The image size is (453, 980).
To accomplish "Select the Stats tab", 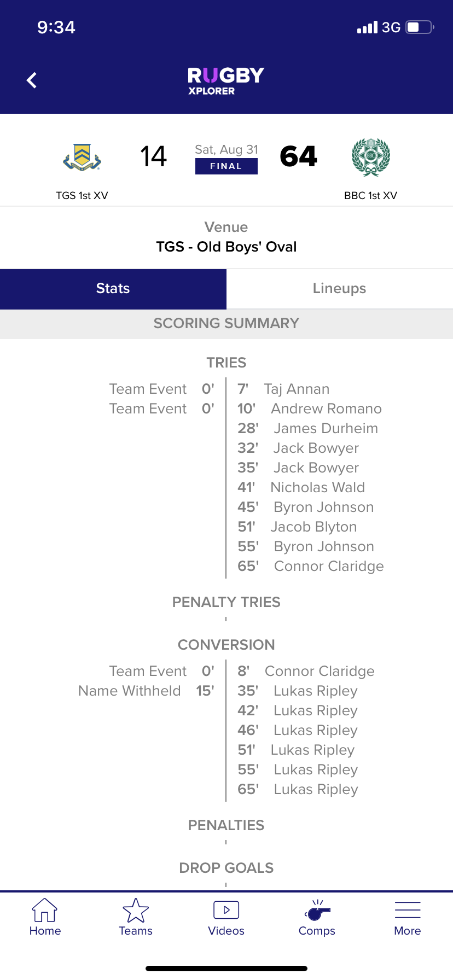I will coord(113,289).
